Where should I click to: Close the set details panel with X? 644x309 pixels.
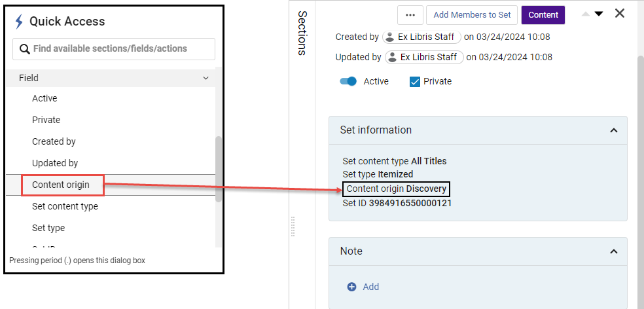coord(620,14)
